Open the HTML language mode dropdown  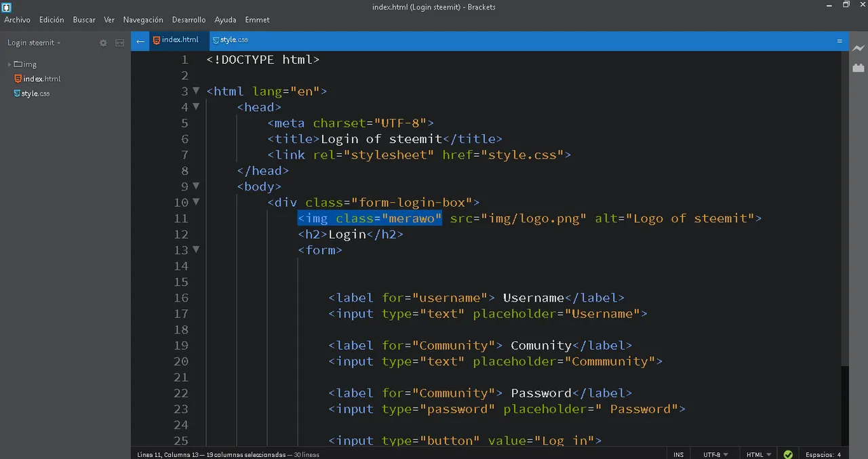point(758,454)
